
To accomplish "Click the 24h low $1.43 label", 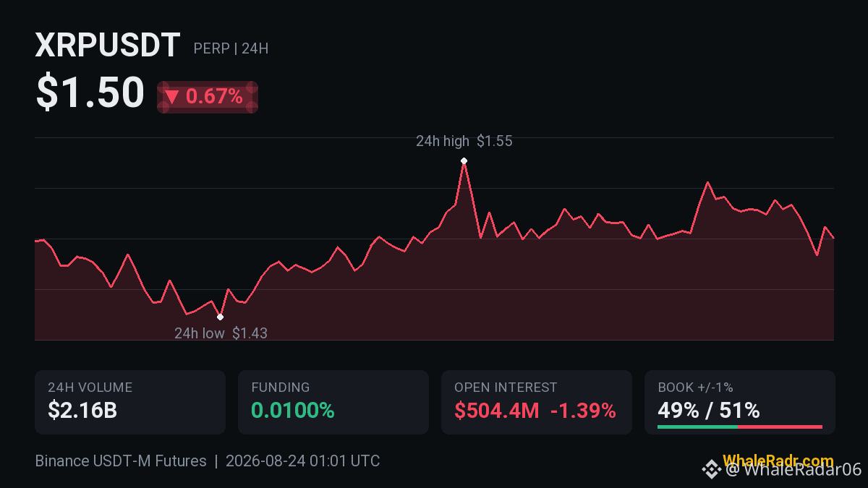I will pos(221,333).
